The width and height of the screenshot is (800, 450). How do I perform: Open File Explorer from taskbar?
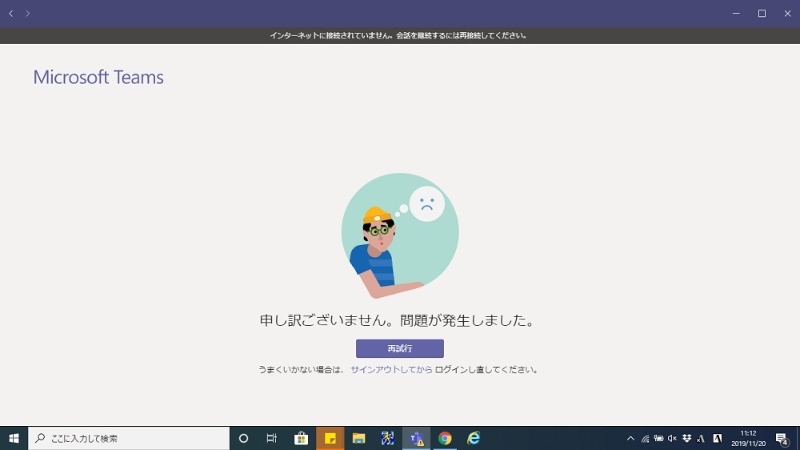tap(358, 438)
